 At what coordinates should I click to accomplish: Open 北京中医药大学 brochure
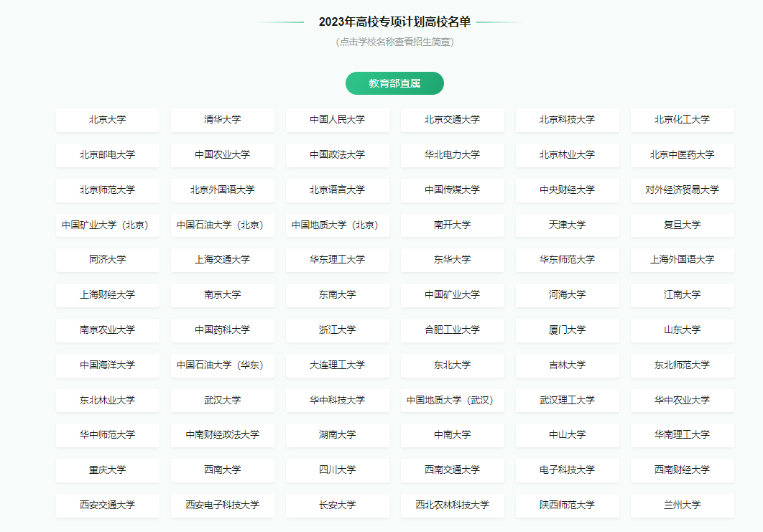point(683,154)
